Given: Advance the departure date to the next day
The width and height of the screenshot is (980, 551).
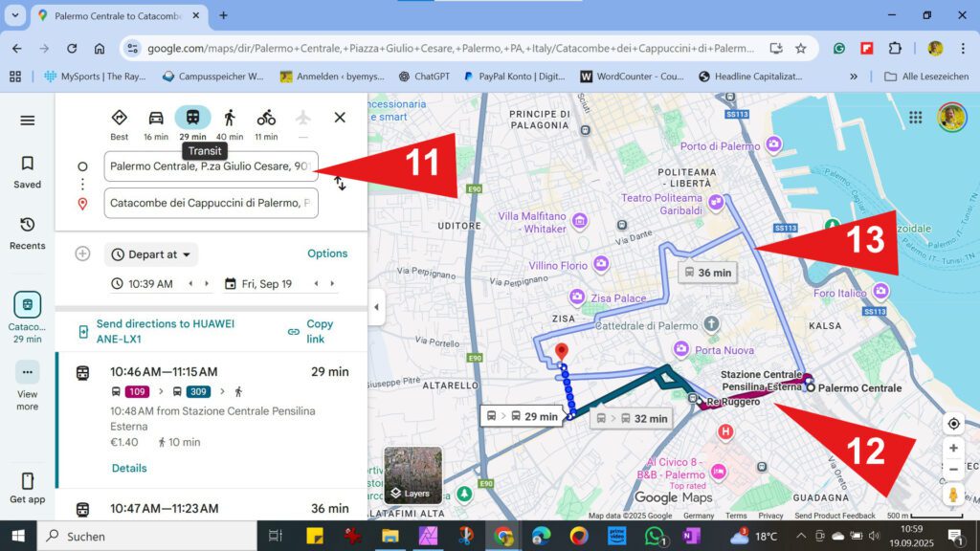Looking at the screenshot, I should coord(332,284).
